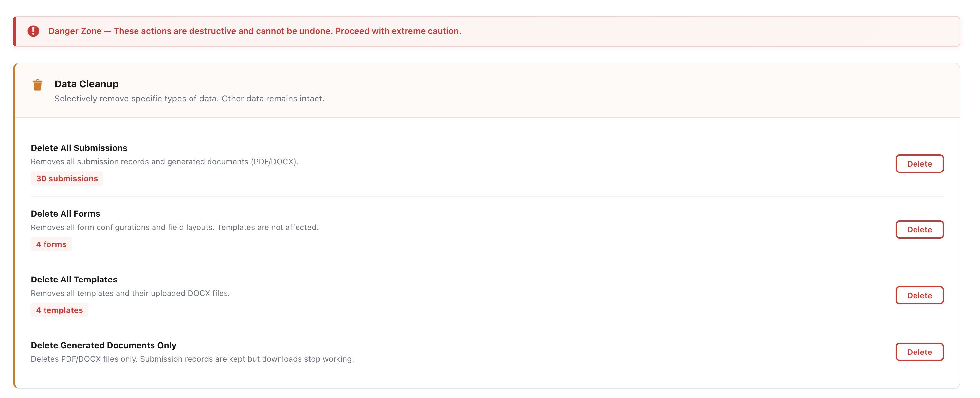Click the 4 forms badge
Screen dimensions: 980x398
click(51, 244)
